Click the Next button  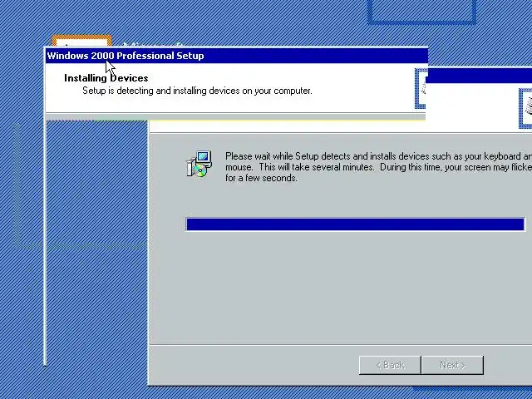pos(452,365)
